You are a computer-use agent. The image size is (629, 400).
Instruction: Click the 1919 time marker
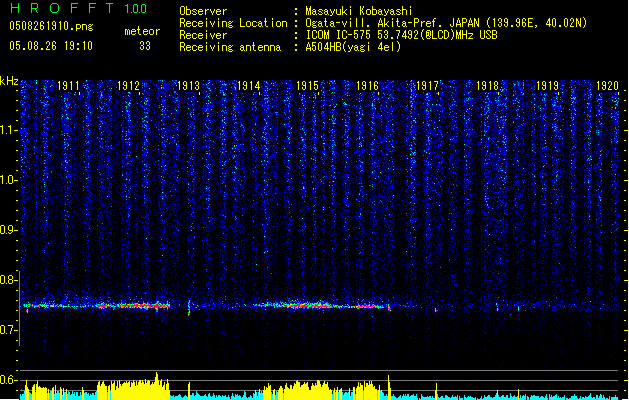point(548,86)
